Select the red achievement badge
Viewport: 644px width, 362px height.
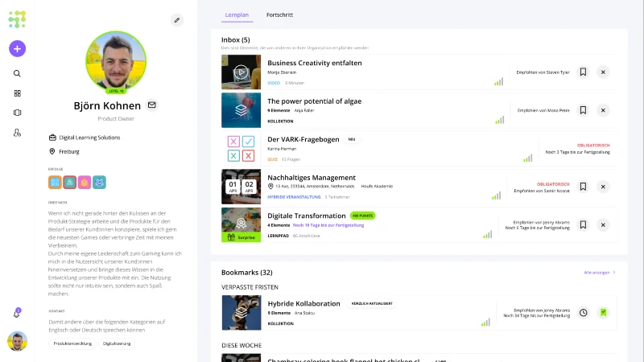click(70, 183)
